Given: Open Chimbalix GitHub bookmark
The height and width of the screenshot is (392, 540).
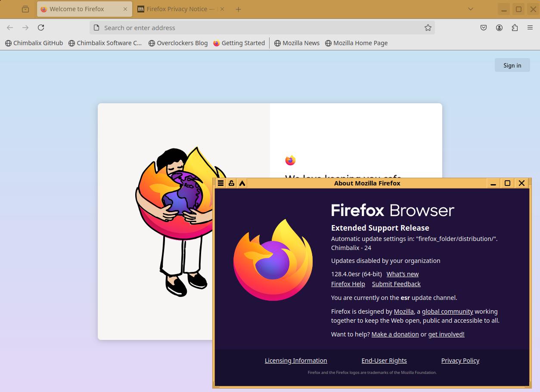Looking at the screenshot, I should click(34, 43).
